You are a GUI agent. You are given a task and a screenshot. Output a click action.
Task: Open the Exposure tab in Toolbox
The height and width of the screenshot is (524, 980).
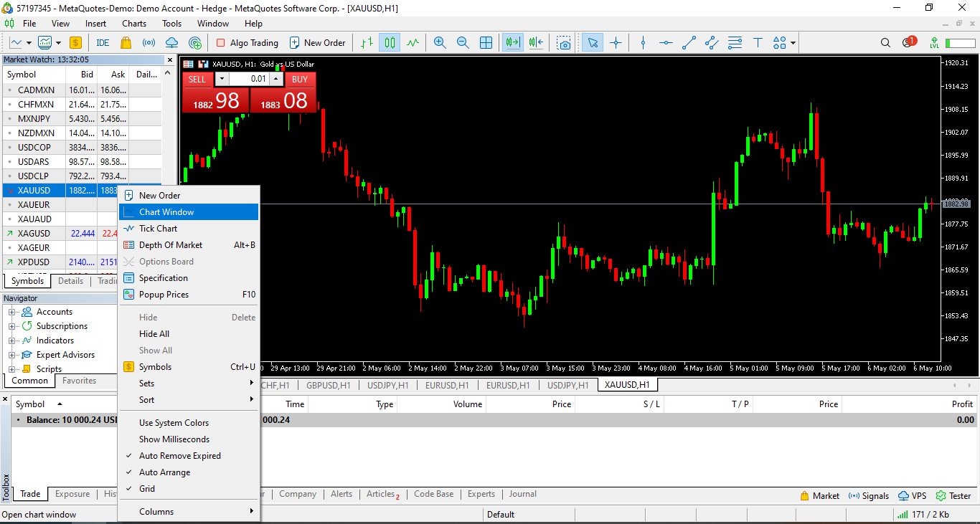[72, 494]
